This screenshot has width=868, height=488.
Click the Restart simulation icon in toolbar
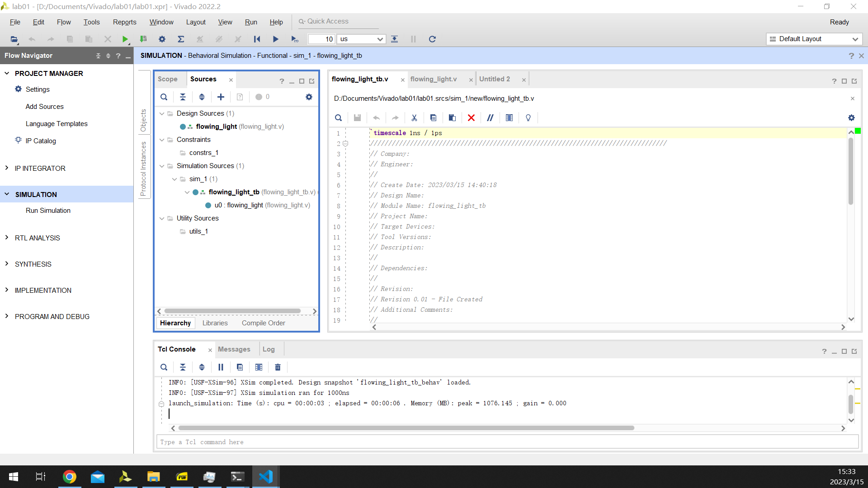[x=257, y=39]
